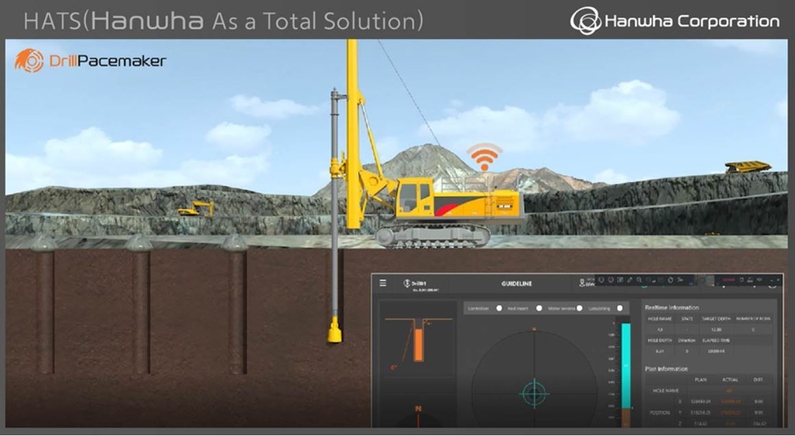Toggle the Motor reverse switch
The image size is (795, 436).
580,308
